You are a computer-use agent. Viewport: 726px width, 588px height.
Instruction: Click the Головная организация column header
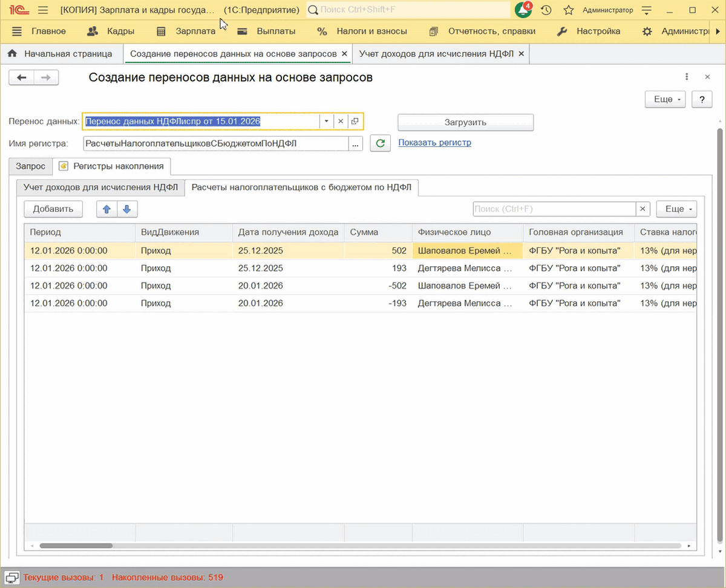(x=578, y=232)
